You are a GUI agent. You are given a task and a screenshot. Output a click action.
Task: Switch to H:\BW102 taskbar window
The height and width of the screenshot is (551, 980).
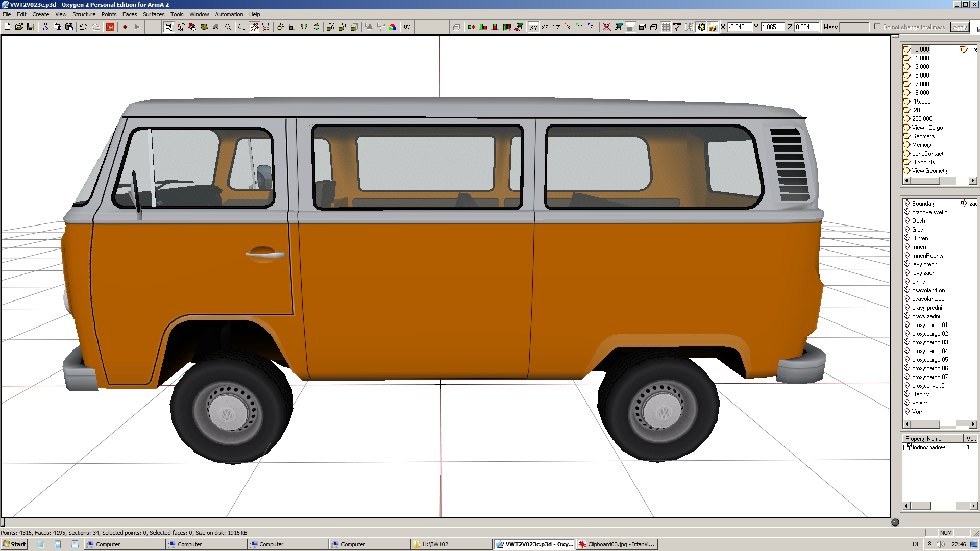[451, 544]
